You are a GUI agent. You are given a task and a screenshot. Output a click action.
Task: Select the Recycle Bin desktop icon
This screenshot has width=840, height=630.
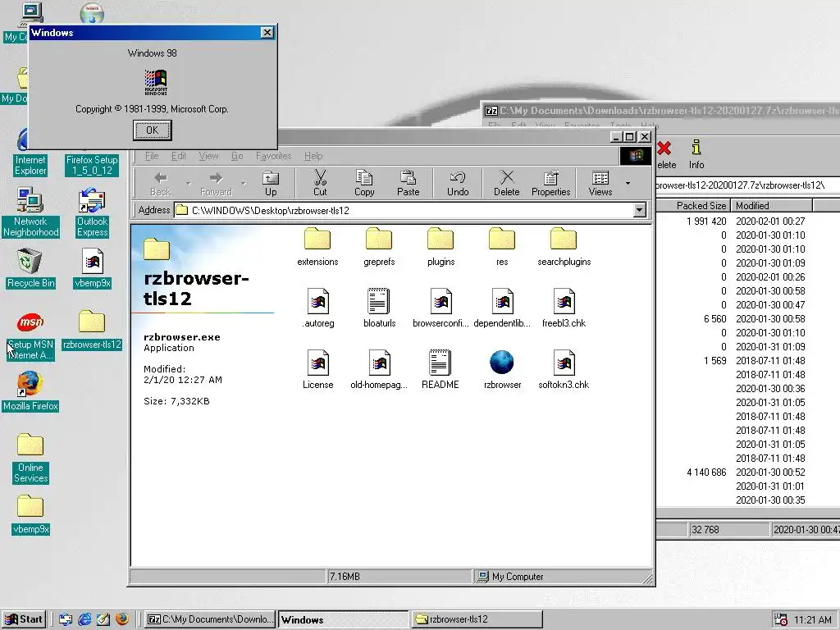coord(30,268)
